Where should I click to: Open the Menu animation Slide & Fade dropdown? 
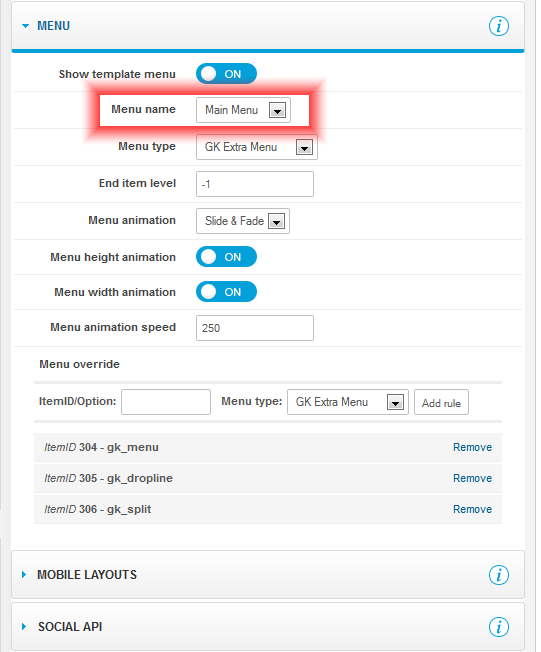coord(243,221)
